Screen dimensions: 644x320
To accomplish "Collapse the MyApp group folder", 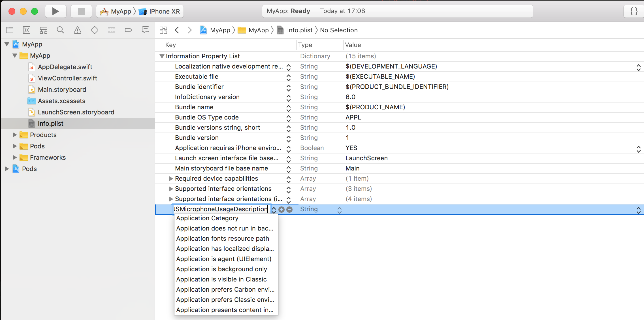I will 15,56.
